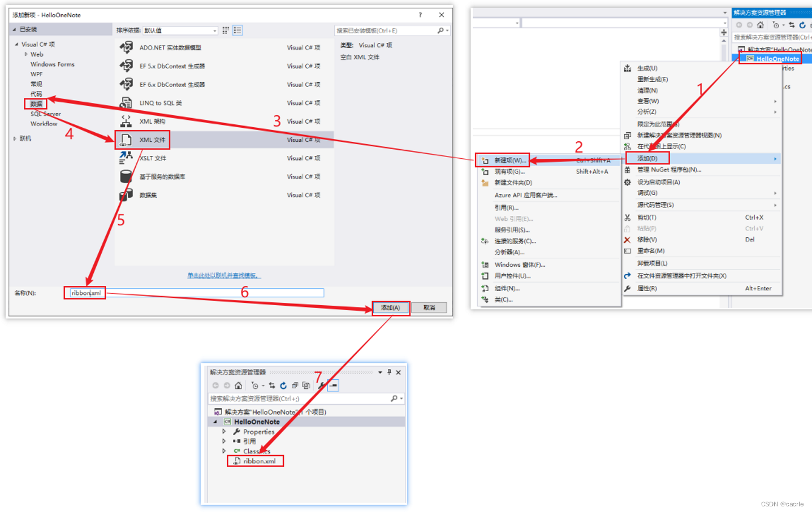
Task: Choose 重新生成(E) from the context menu
Action: coord(701,79)
